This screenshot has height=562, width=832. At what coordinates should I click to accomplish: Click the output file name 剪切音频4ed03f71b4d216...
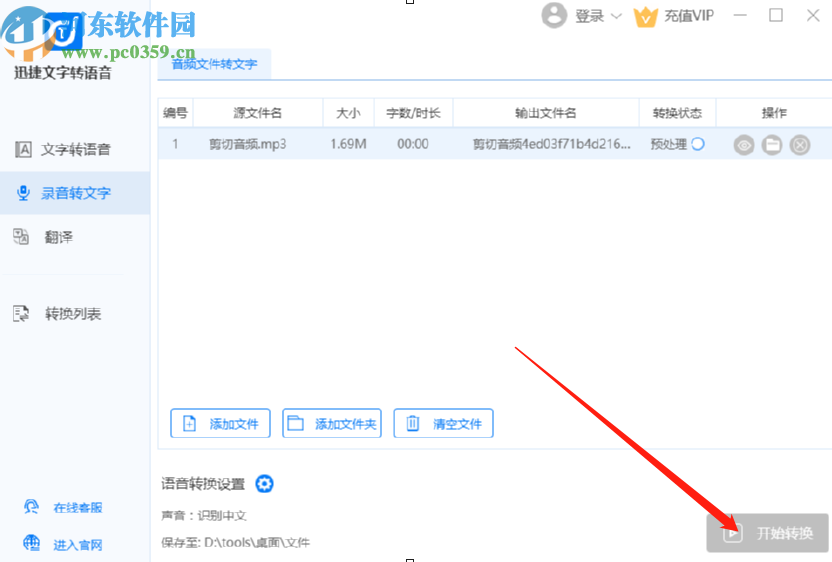pyautogui.click(x=552, y=144)
